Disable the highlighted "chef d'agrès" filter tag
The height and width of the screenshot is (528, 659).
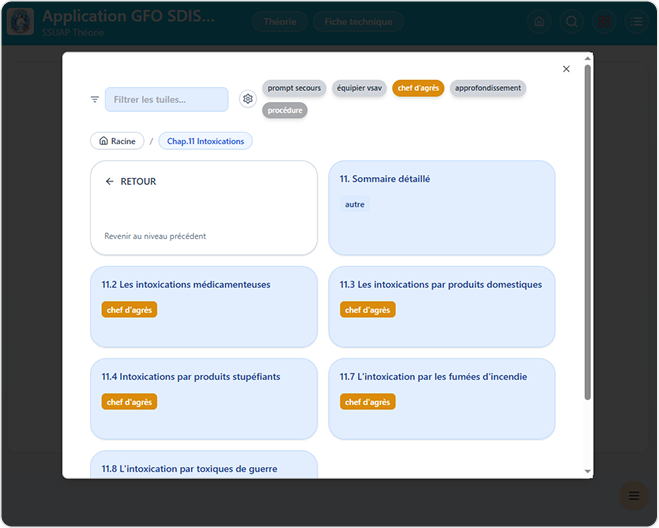418,88
